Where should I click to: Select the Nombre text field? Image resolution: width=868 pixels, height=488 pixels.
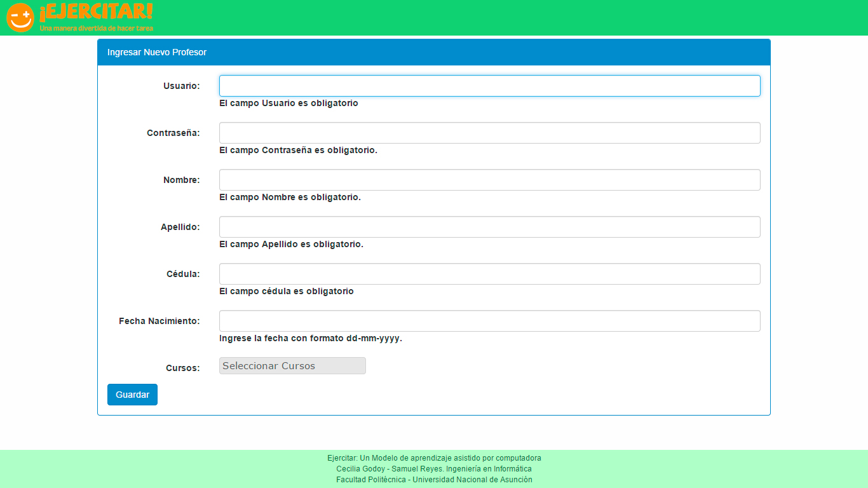[x=489, y=180]
